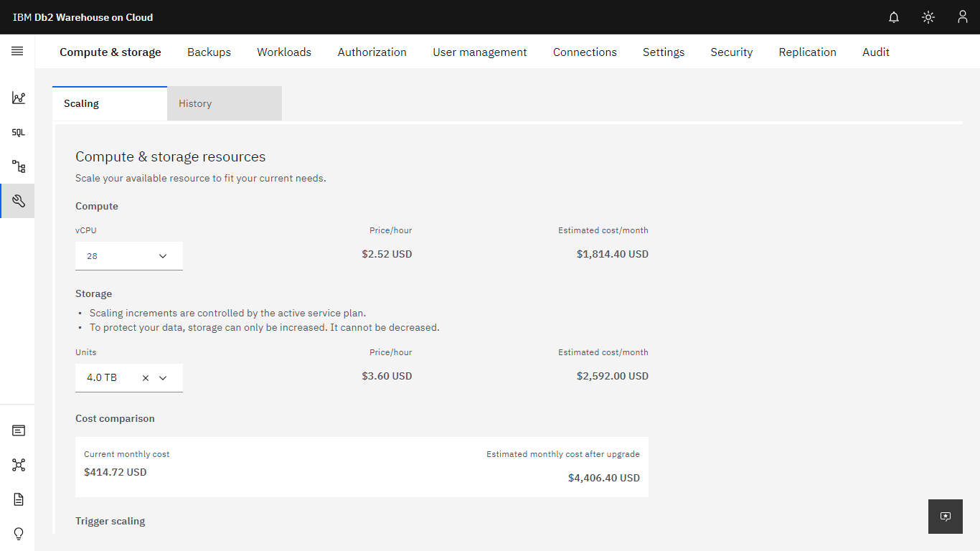Open the Replication tab
Screen dimensions: 980x551
[x=808, y=52]
